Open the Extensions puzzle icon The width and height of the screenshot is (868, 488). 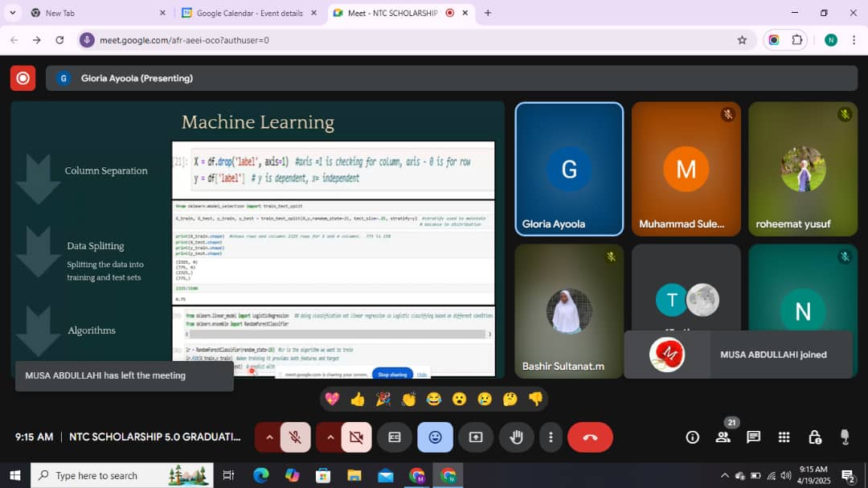(797, 40)
